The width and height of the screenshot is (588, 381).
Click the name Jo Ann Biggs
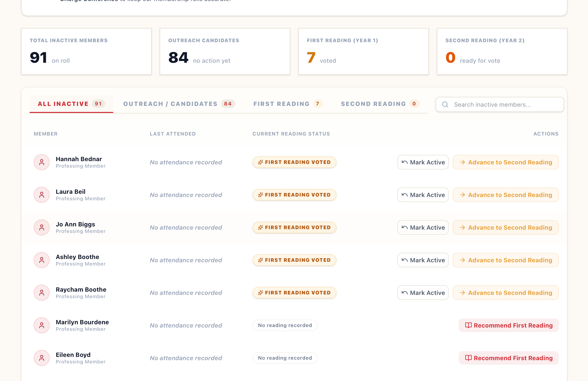[75, 224]
